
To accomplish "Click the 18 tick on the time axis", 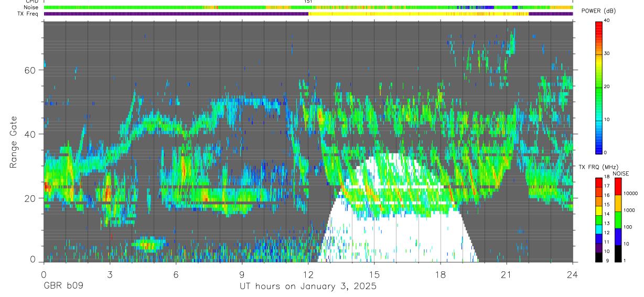I will click(441, 275).
